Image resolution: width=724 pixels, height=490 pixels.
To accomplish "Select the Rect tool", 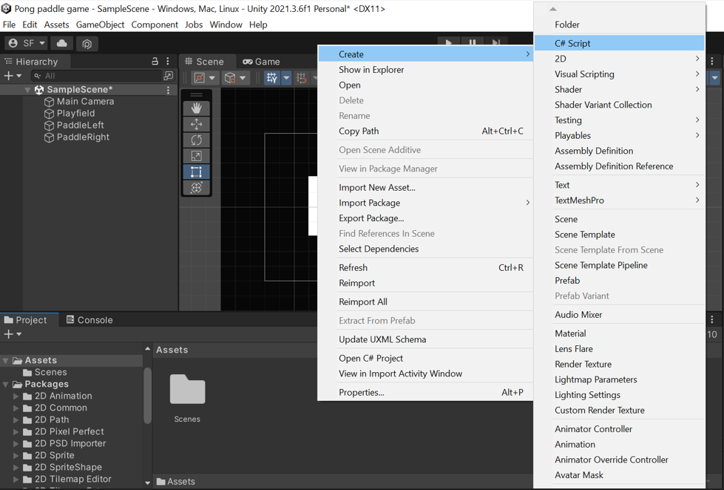I will pyautogui.click(x=196, y=172).
